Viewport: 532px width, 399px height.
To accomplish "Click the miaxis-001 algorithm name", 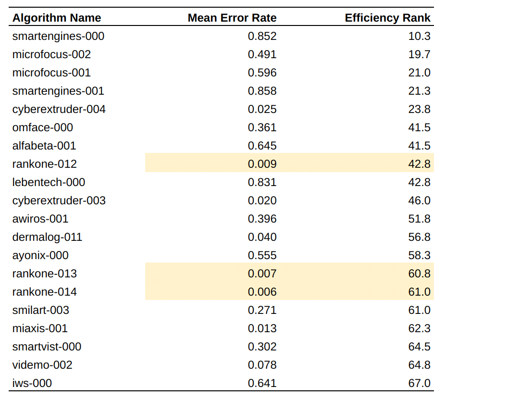I will point(40,328).
